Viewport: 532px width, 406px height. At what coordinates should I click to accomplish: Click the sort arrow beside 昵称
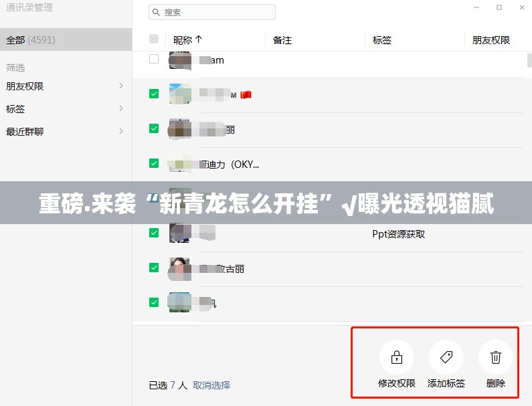[199, 39]
